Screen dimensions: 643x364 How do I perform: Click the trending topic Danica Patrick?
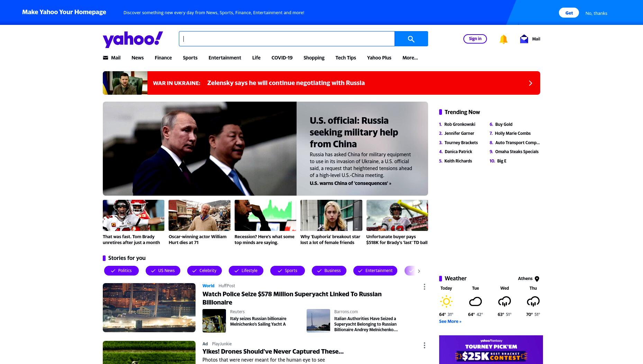[x=458, y=152]
